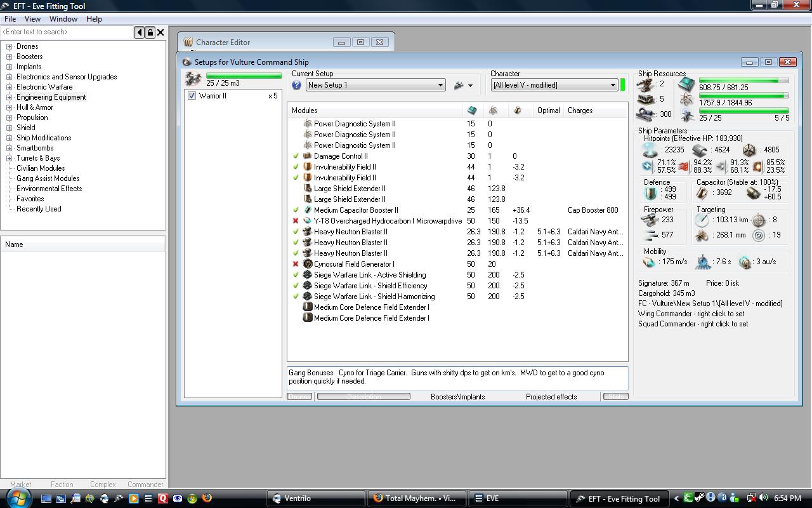Click the search back arrow icon
This screenshot has width=812, height=508.
[x=140, y=32]
